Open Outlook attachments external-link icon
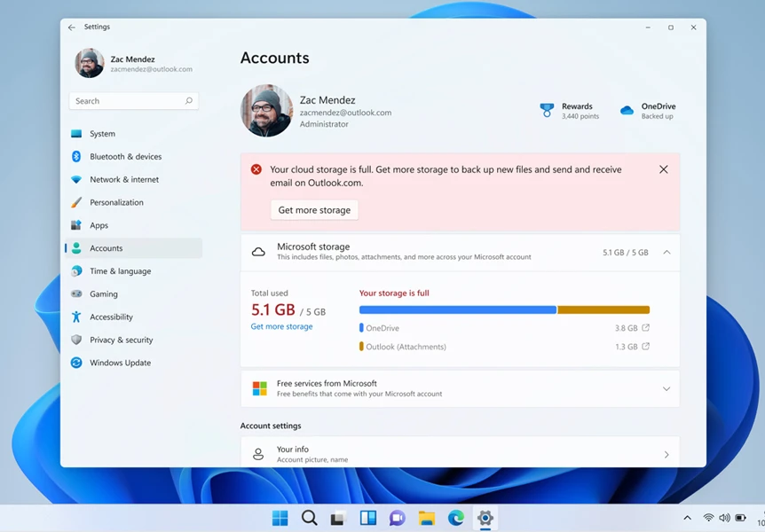This screenshot has width=765, height=532. point(645,346)
